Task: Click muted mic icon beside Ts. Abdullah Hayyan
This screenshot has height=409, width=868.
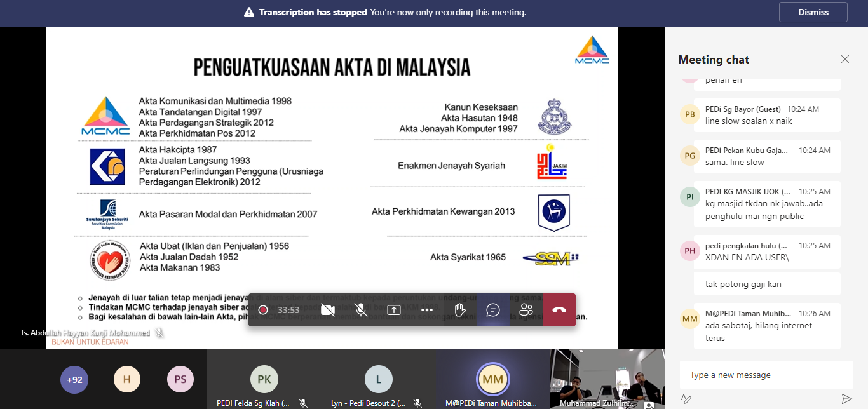Action: [159, 333]
